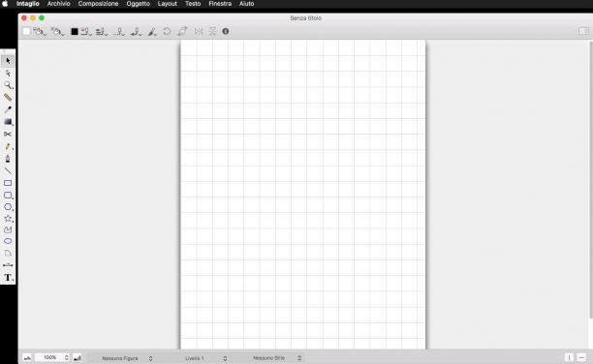This screenshot has height=364, width=593.
Task: Select the star shape tool
Action: point(8,218)
